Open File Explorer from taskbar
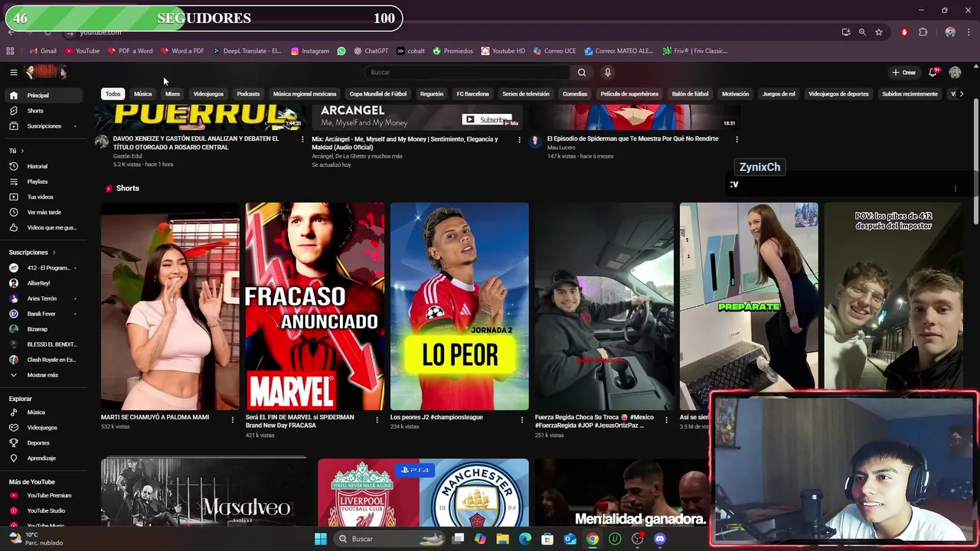This screenshot has height=551, width=980. click(503, 539)
